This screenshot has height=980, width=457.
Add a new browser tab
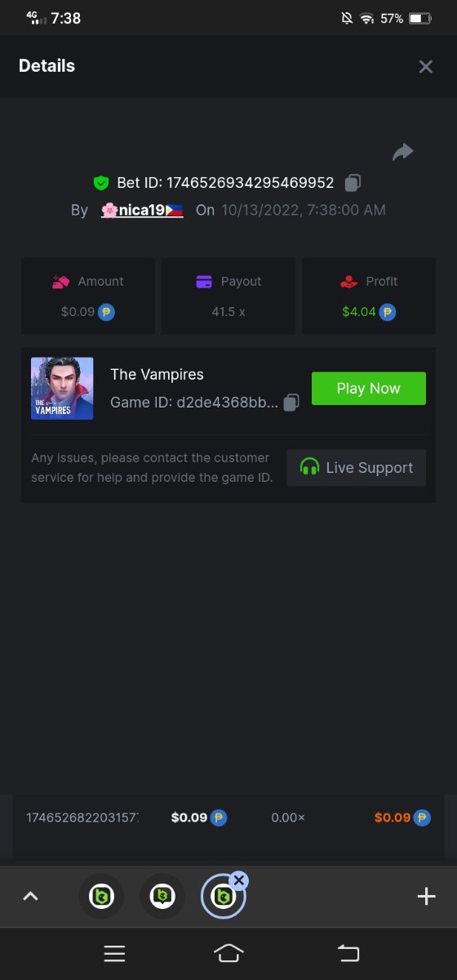(x=426, y=897)
